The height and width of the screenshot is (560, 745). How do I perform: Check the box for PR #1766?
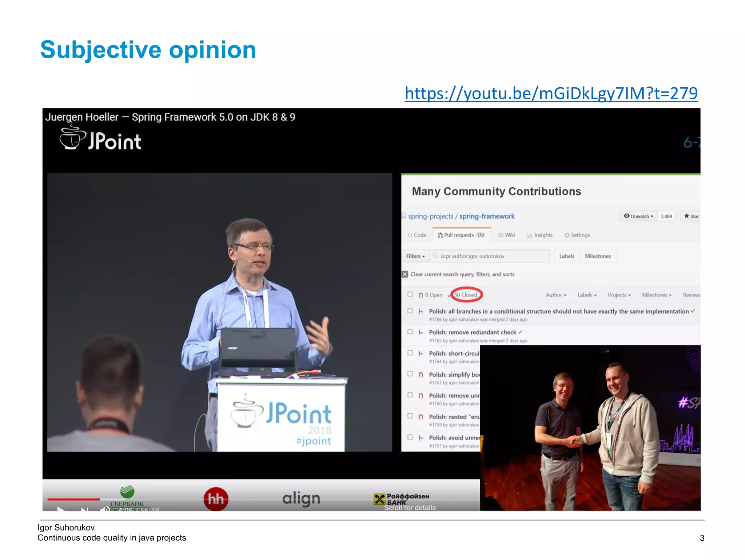tap(410, 311)
